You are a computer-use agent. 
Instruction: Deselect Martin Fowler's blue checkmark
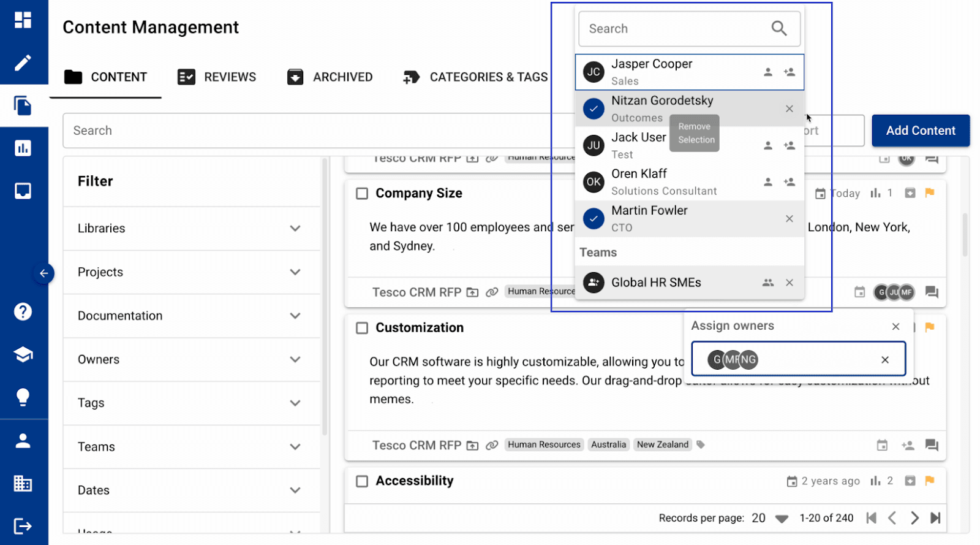(594, 219)
